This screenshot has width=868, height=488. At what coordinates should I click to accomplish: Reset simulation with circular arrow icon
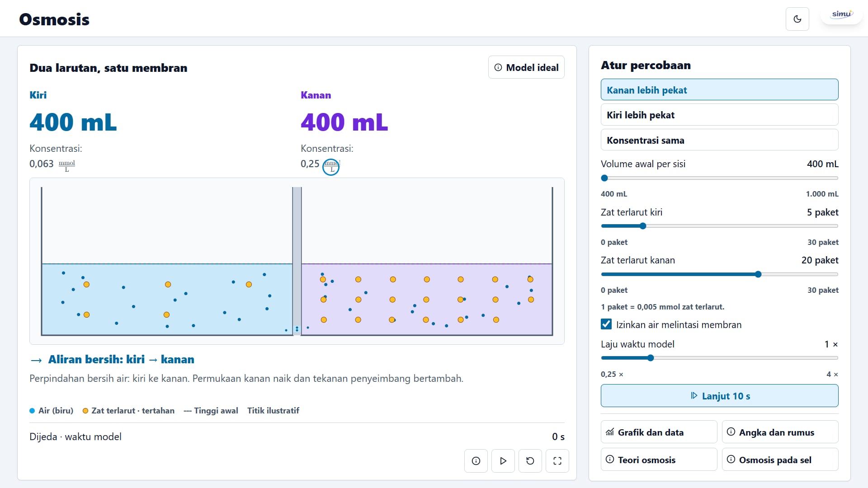coord(530,461)
